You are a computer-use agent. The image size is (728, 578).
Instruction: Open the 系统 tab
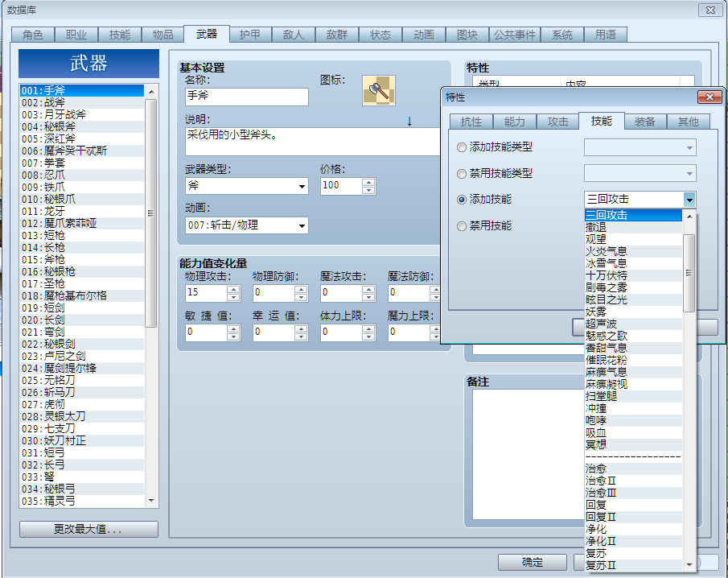point(562,35)
